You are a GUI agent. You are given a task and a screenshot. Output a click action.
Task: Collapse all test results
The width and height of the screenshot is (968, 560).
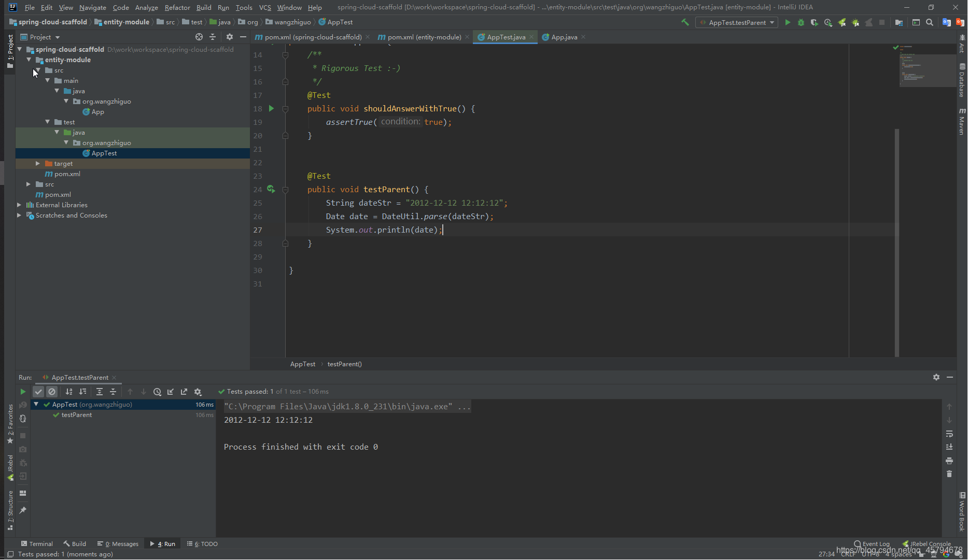tap(113, 392)
